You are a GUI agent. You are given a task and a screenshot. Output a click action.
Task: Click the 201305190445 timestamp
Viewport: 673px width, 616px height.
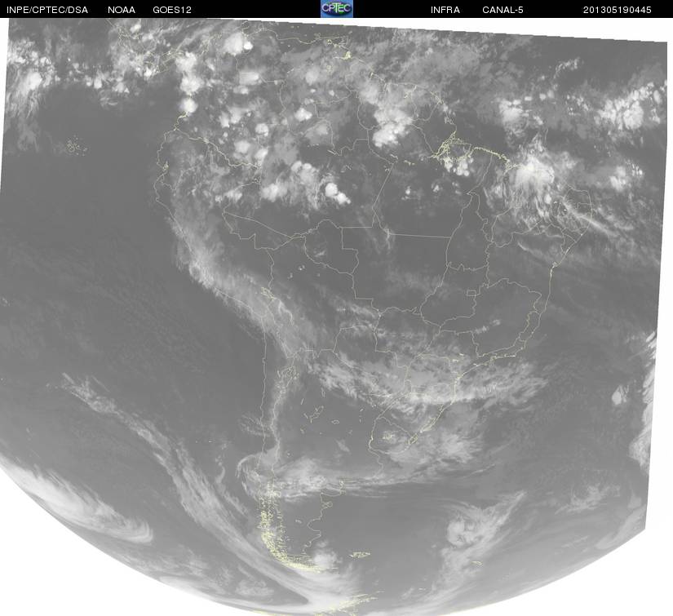click(x=618, y=10)
